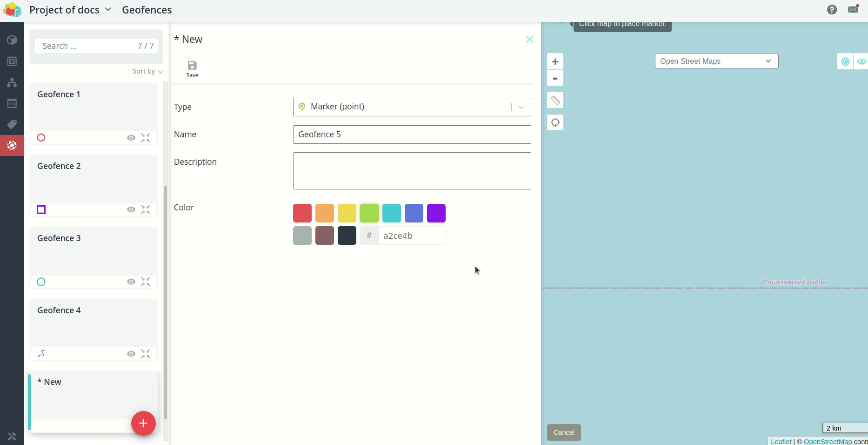Open the Sort by dropdown
868x445 pixels.
tap(147, 71)
